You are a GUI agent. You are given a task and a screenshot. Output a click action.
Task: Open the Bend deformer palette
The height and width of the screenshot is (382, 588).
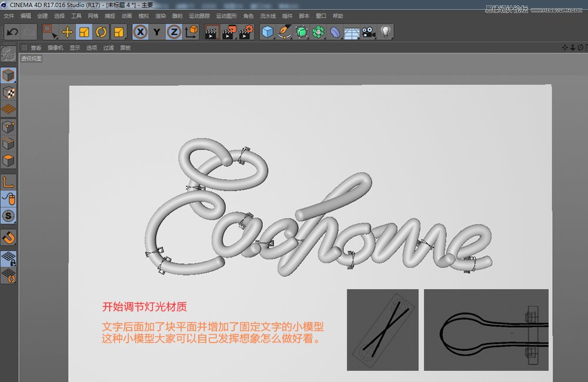click(335, 32)
